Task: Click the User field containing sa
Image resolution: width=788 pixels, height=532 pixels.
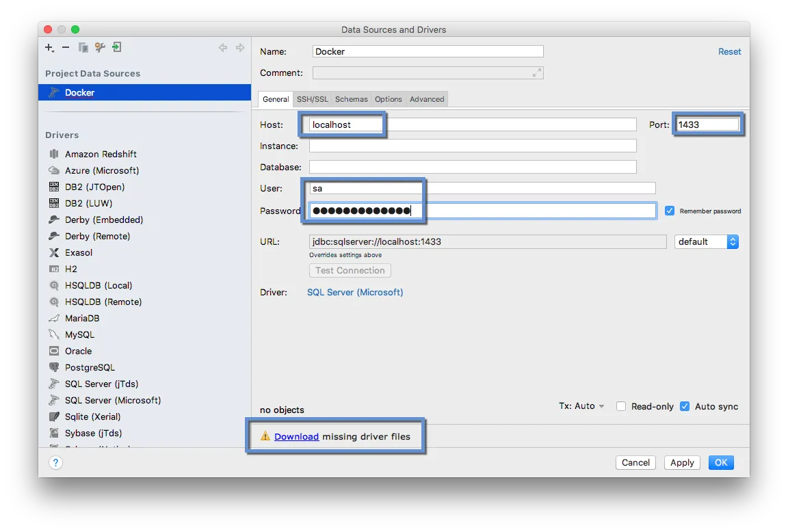Action: (482, 188)
